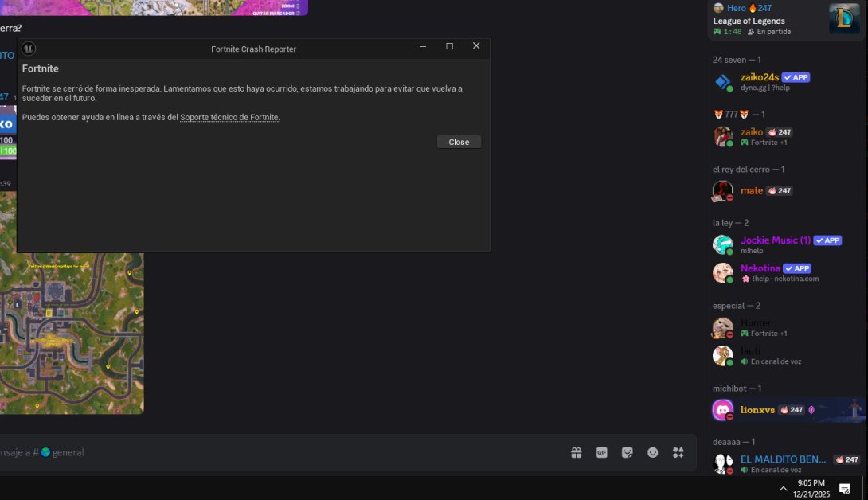Click League of Legends game icon
Screen dimensions: 868x500
(x=844, y=18)
